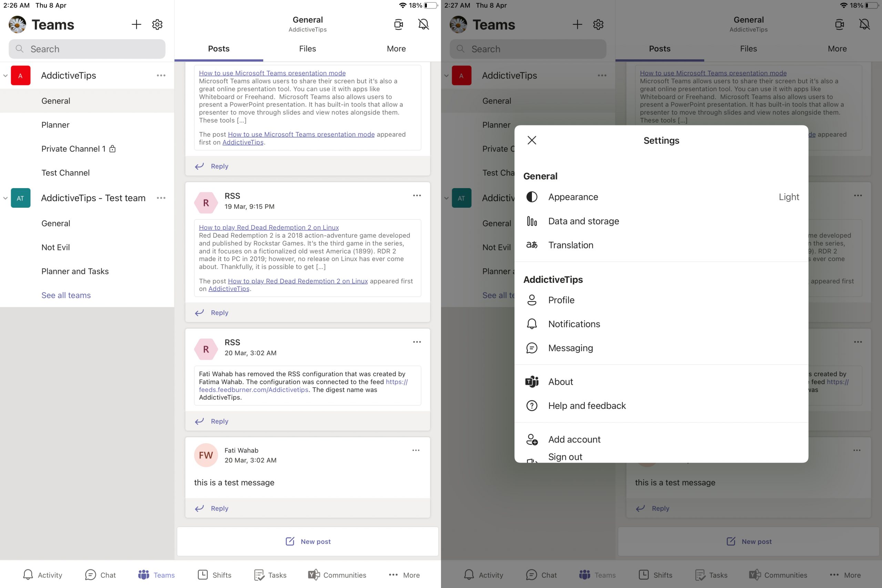The image size is (882, 588).
Task: Open Tasks in left bottom navigation bar
Action: [x=270, y=575]
